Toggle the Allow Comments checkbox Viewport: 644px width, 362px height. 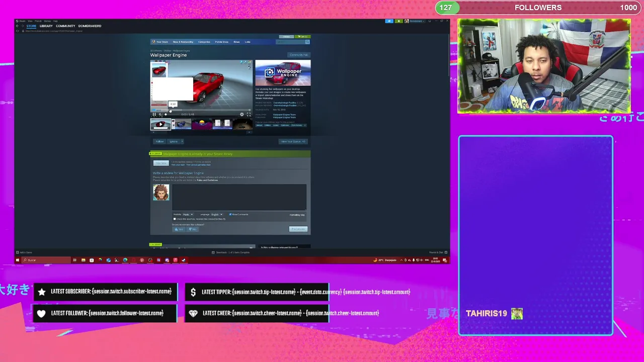(230, 215)
